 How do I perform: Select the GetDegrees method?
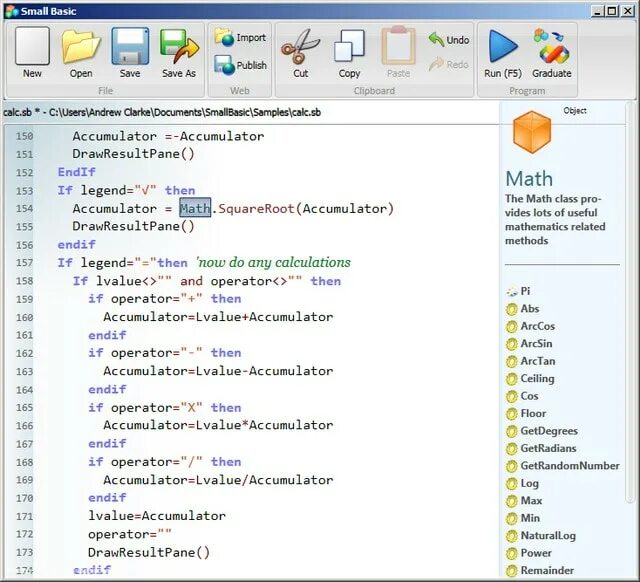pos(542,431)
